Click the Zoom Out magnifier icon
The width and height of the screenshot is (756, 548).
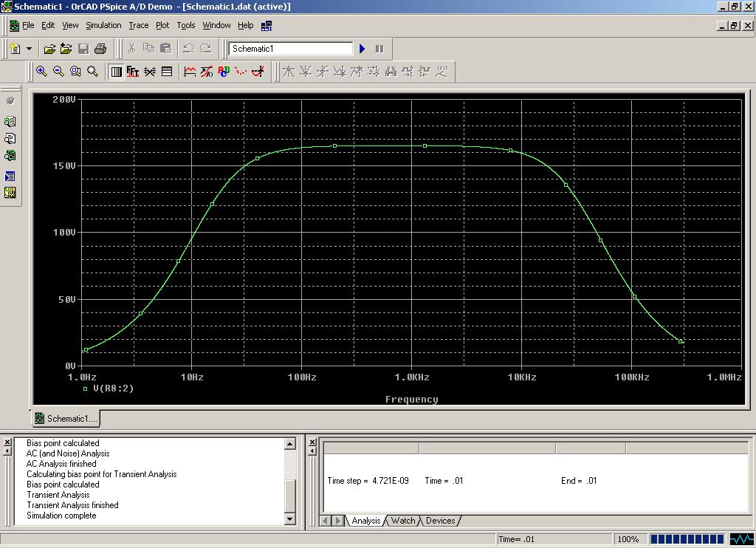pyautogui.click(x=58, y=72)
